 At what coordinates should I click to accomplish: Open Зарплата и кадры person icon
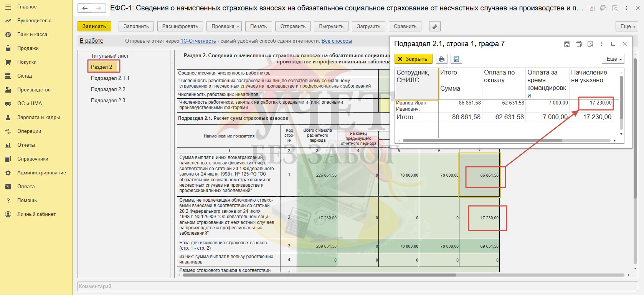point(8,118)
